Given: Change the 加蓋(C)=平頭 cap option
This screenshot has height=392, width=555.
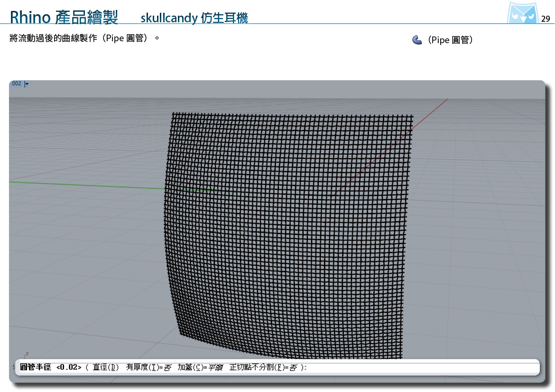Looking at the screenshot, I should [x=200, y=367].
